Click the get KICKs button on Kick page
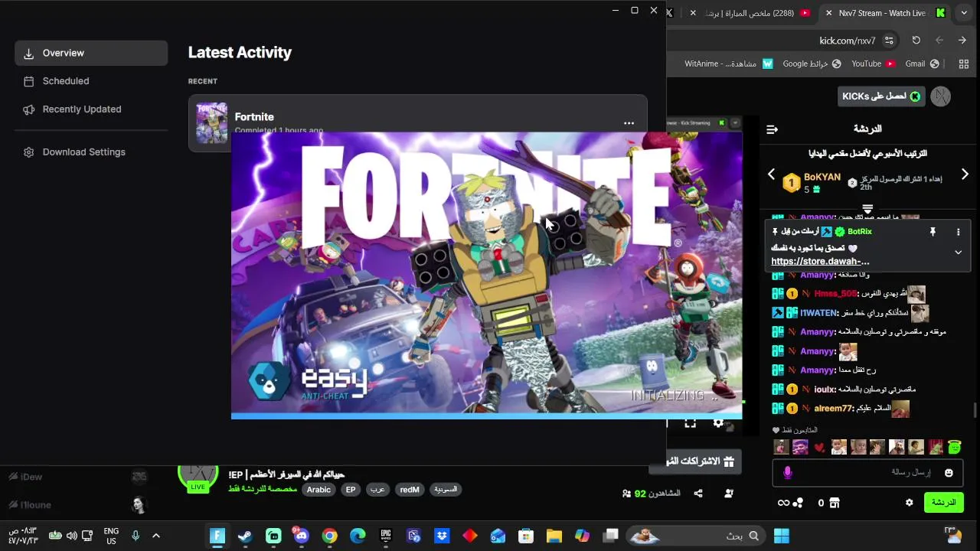The width and height of the screenshot is (980, 551). [880, 96]
